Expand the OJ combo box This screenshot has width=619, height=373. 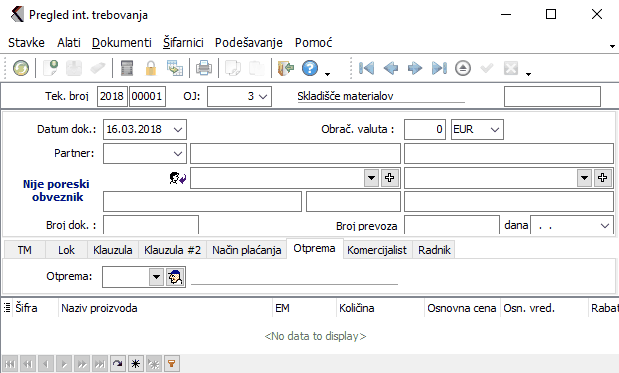(x=263, y=97)
